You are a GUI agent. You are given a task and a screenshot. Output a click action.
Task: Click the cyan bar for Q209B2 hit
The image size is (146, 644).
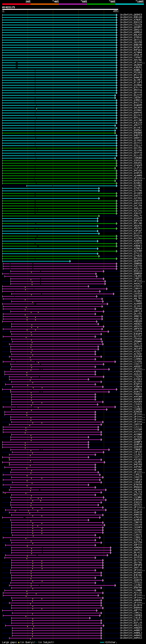72,186
